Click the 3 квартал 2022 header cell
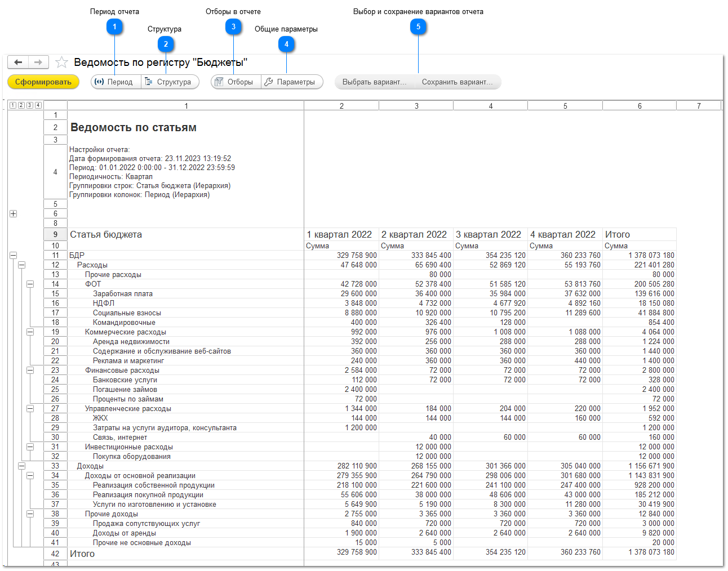This screenshot has width=728, height=571. [x=491, y=234]
